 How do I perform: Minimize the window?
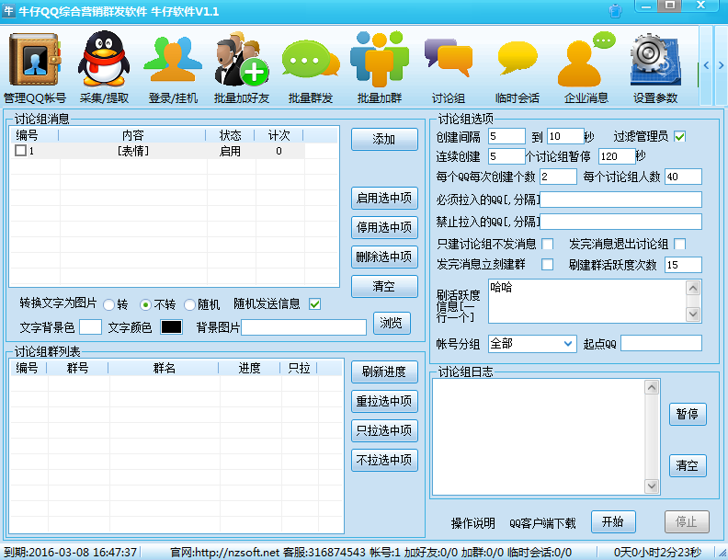(x=646, y=6)
